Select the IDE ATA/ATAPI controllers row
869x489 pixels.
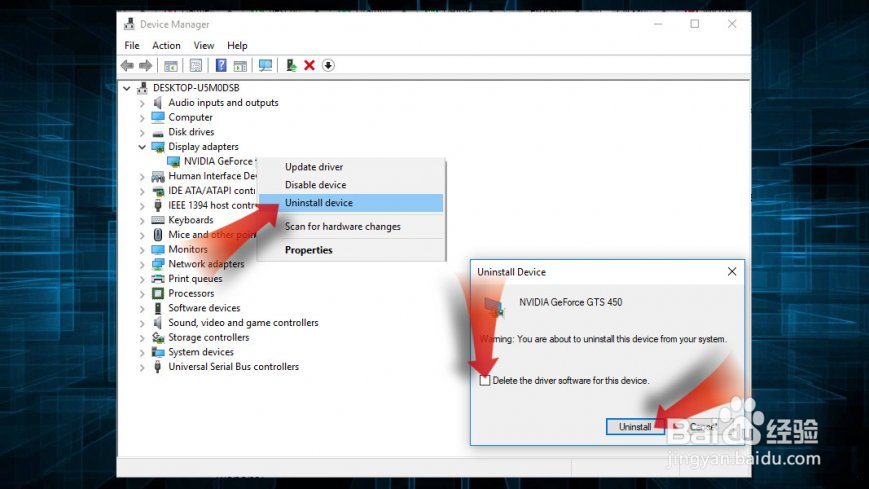point(212,191)
